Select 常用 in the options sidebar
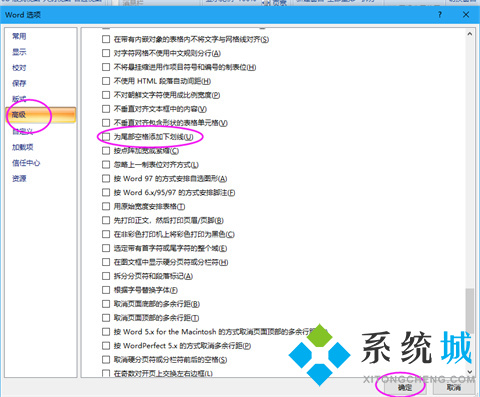The width and height of the screenshot is (480, 397). pos(19,36)
